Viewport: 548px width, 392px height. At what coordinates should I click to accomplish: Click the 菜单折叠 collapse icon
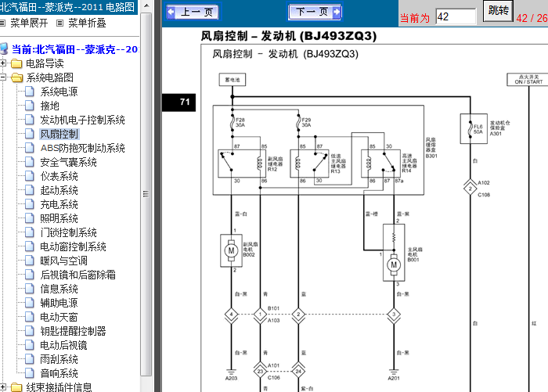tap(60, 23)
